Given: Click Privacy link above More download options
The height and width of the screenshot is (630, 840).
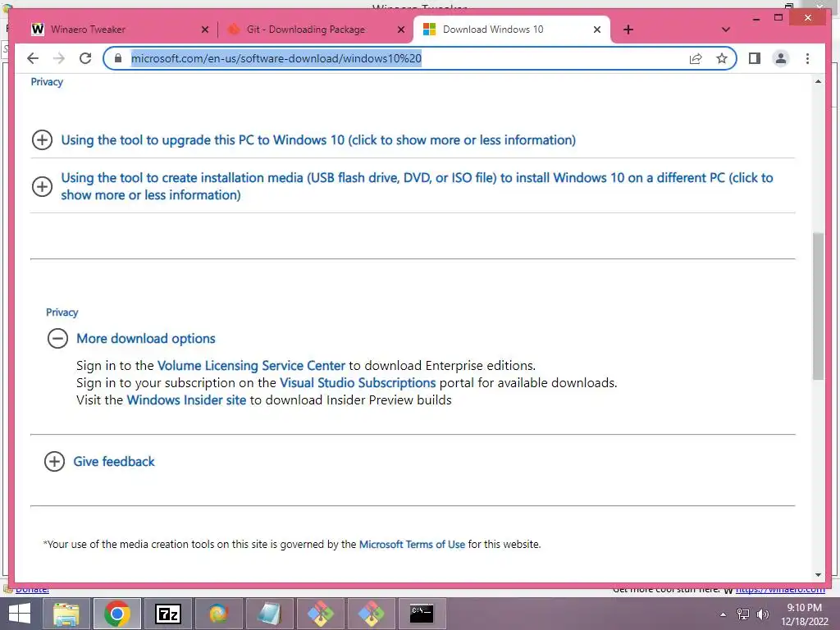Looking at the screenshot, I should (x=62, y=313).
